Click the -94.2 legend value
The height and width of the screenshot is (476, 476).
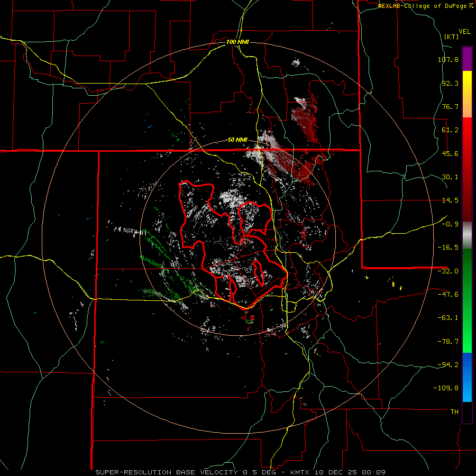point(448,364)
